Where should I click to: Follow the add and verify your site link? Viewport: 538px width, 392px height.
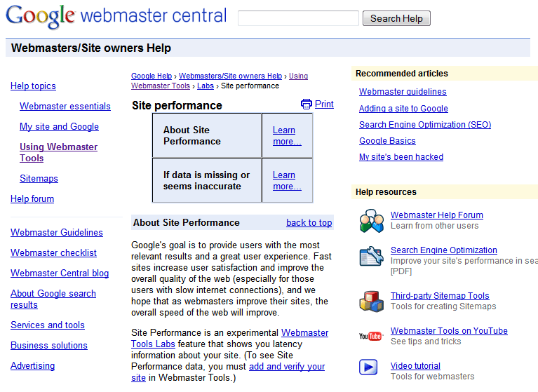286,367
